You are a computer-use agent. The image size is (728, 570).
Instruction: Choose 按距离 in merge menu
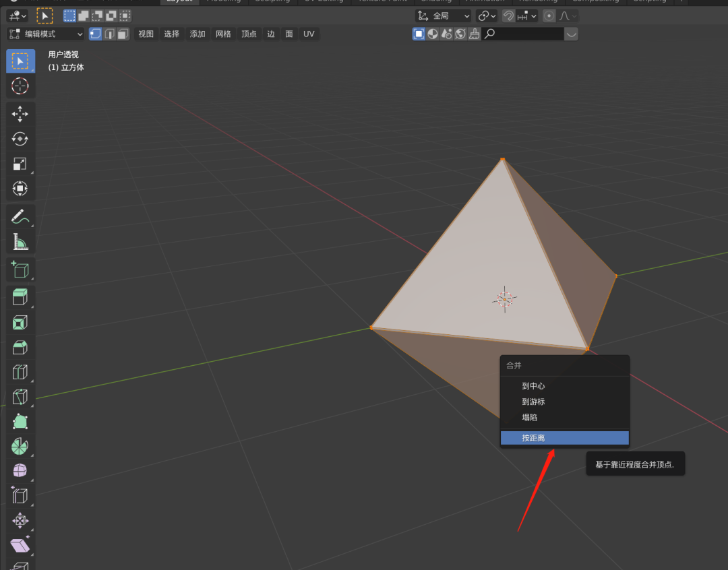pos(565,438)
